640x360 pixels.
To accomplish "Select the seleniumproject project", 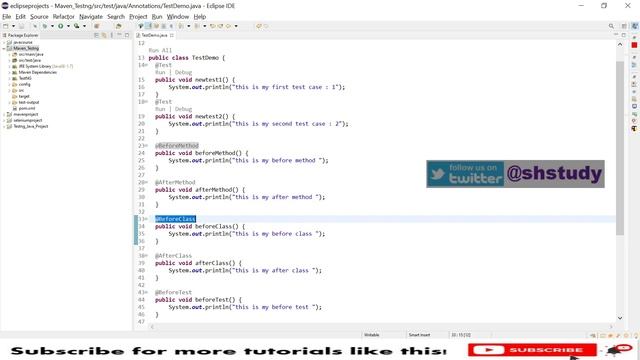I will [x=28, y=120].
